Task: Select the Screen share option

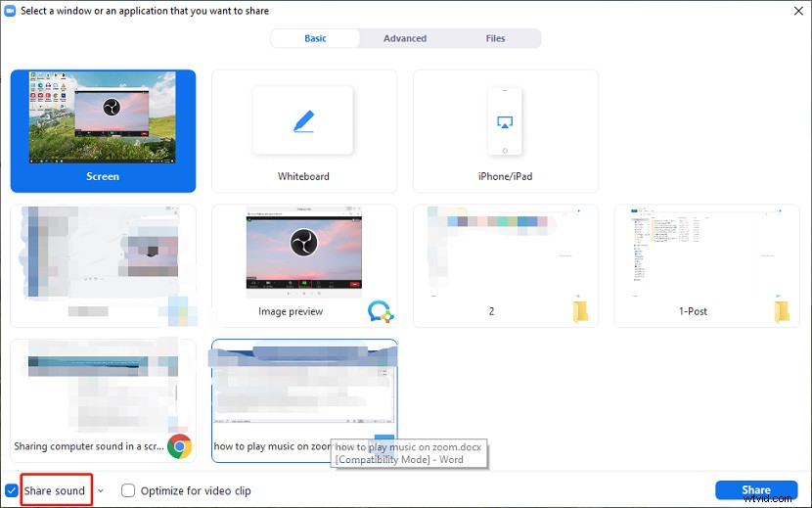Action: tap(103, 131)
